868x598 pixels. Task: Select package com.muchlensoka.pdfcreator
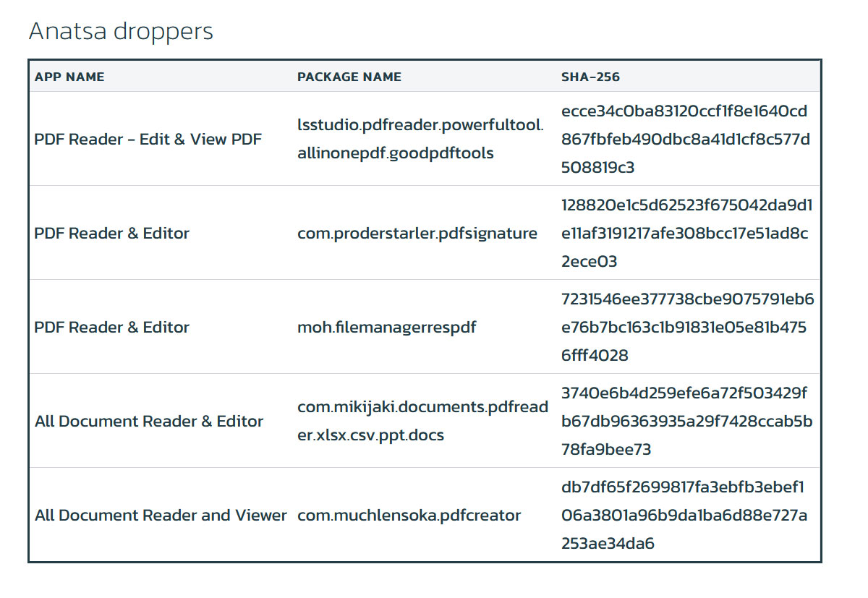click(x=409, y=515)
